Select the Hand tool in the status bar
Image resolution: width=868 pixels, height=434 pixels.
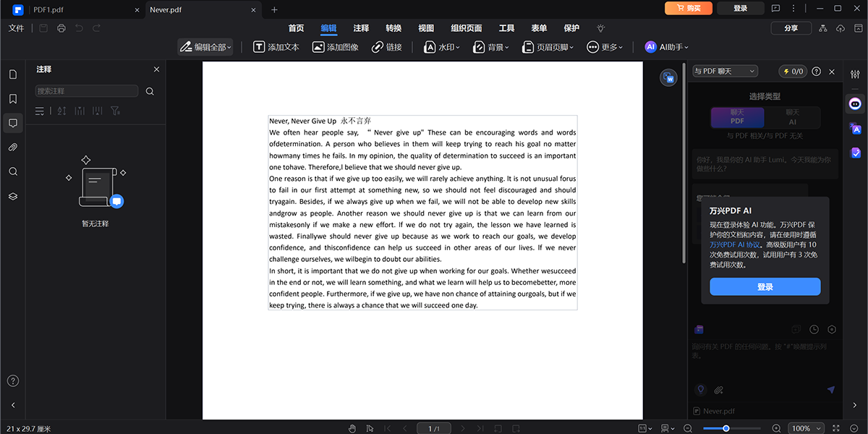(x=352, y=427)
